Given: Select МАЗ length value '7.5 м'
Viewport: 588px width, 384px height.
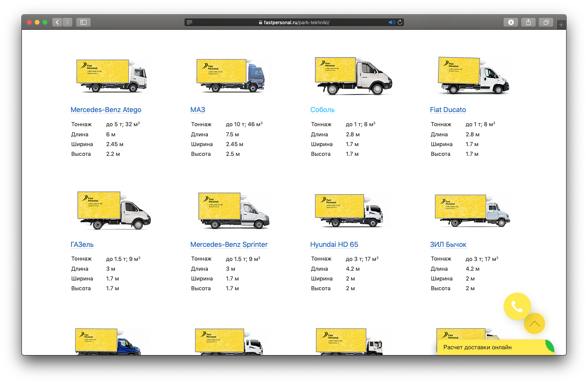Looking at the screenshot, I should coord(232,134).
